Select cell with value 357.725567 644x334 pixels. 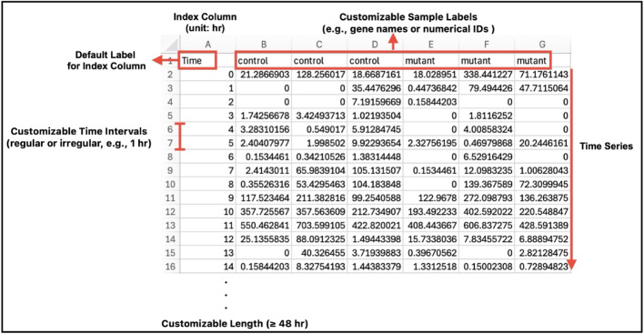263,211
